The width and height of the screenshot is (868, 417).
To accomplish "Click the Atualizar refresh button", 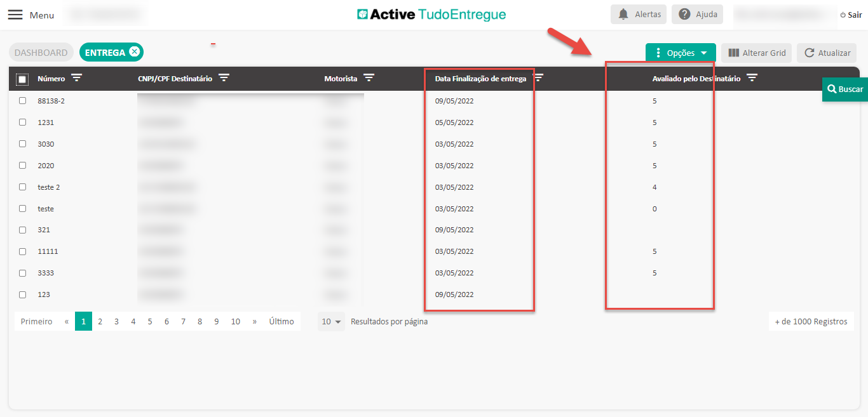I will click(x=827, y=53).
